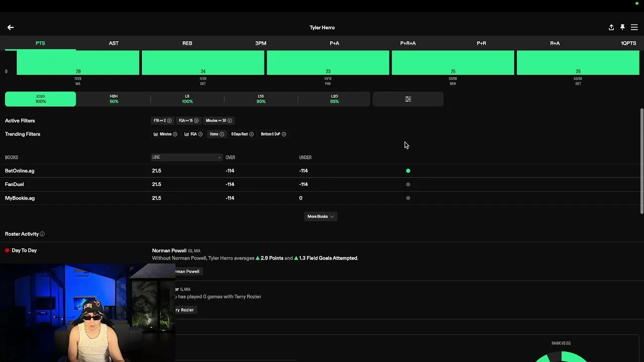The height and width of the screenshot is (362, 644).
Task: Remove the FTA >= 2 filter
Action: (170, 121)
